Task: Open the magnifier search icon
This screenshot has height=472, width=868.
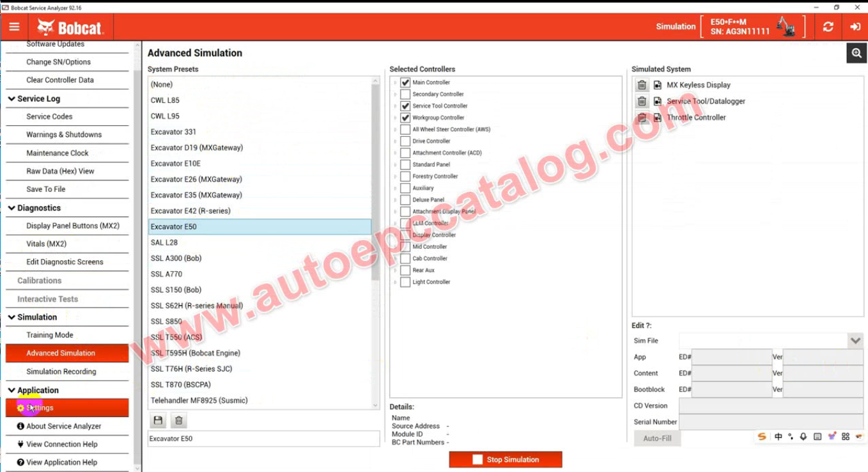Action: click(x=856, y=54)
